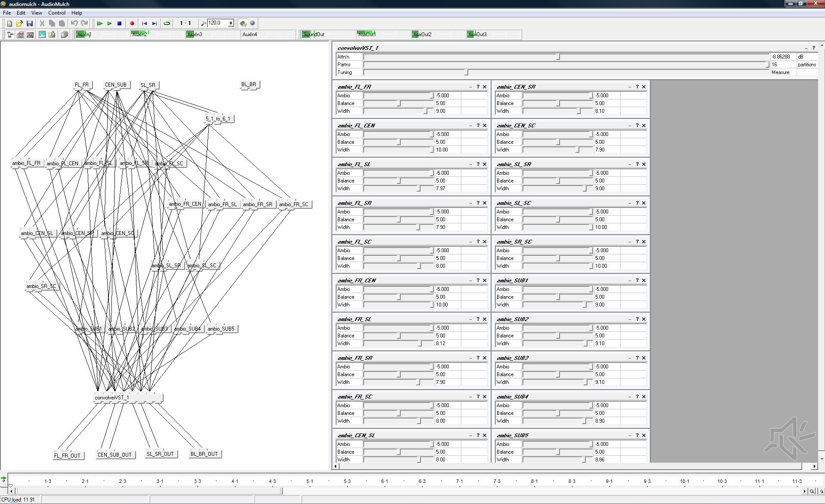
Task: Open help for the ambio_CEN_SR panel
Action: (637, 87)
